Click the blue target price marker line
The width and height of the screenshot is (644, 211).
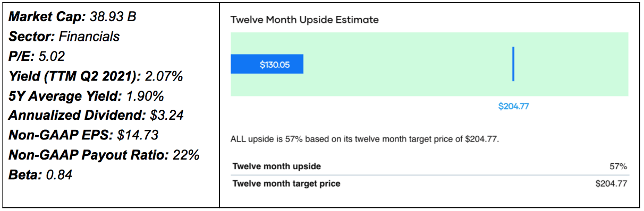tap(513, 64)
